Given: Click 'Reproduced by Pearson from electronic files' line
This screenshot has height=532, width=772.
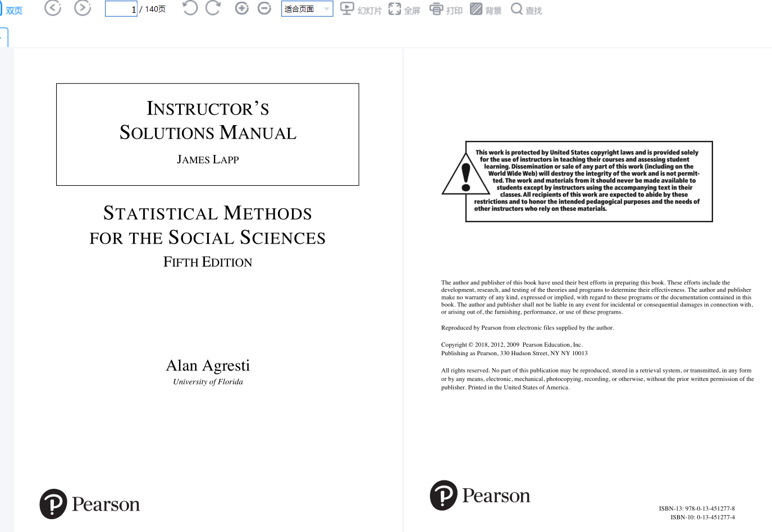Looking at the screenshot, I should pyautogui.click(x=527, y=328).
